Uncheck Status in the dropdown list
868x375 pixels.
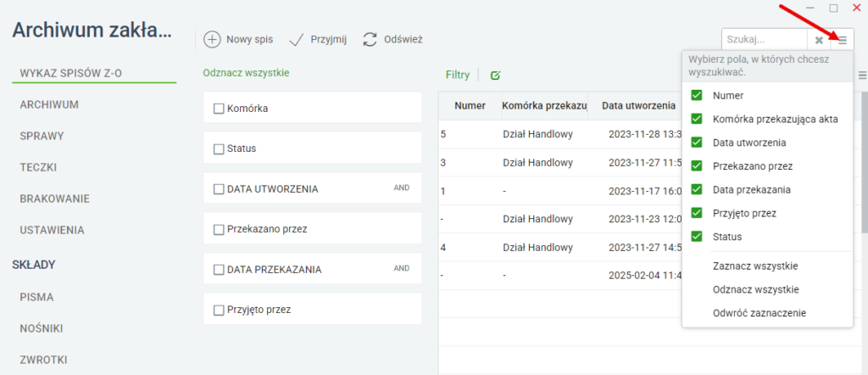pyautogui.click(x=697, y=237)
